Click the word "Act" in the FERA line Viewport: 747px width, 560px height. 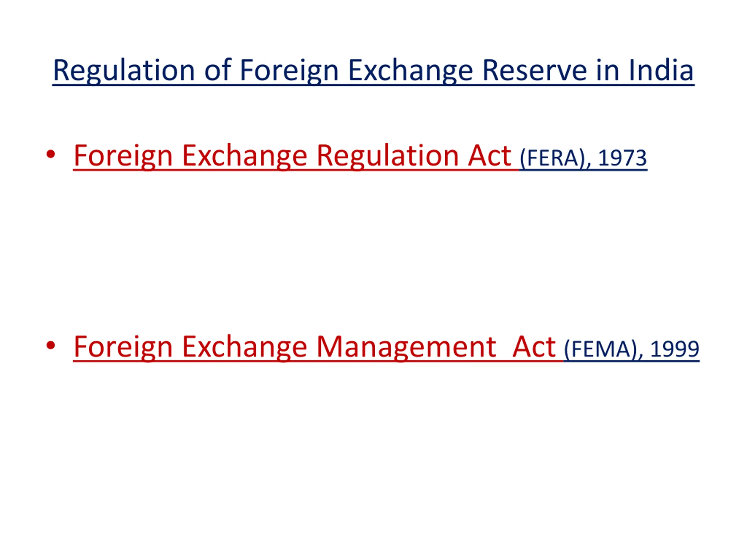pos(490,156)
